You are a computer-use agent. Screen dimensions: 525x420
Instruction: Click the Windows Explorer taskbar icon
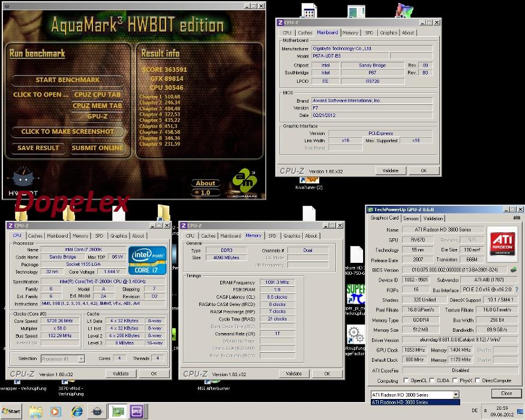click(x=36, y=412)
